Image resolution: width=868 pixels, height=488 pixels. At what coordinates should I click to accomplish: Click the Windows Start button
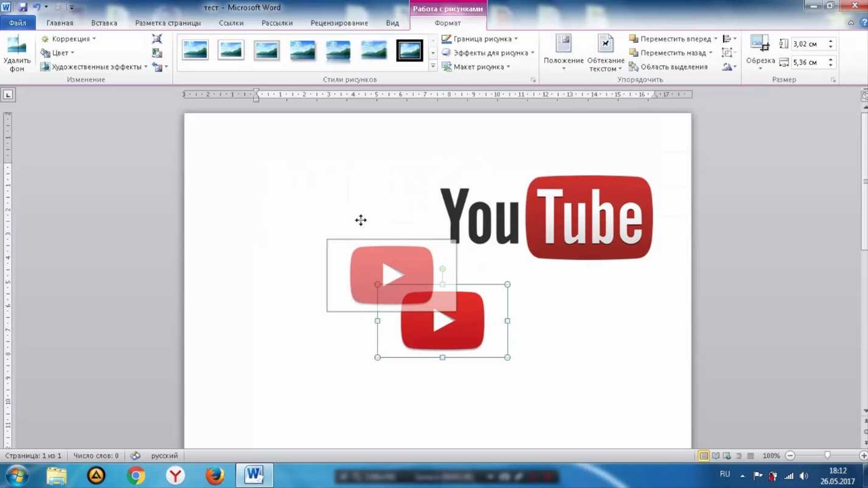pyautogui.click(x=17, y=475)
